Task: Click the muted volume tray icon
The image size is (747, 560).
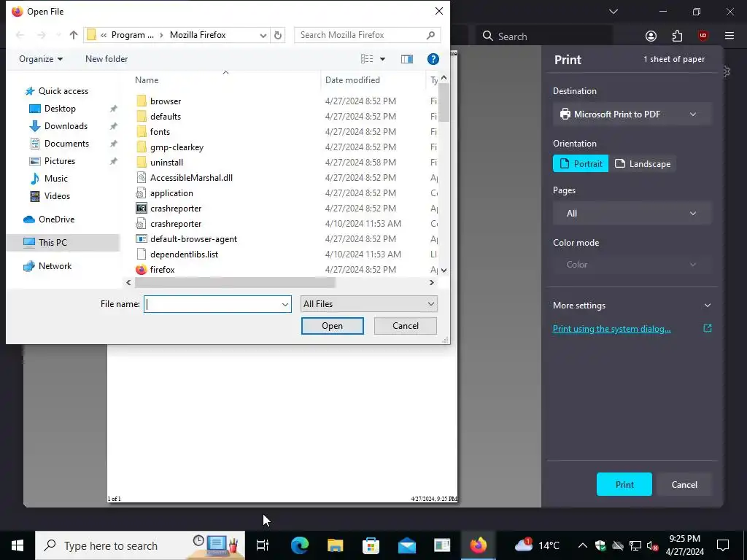Action: coord(652,545)
